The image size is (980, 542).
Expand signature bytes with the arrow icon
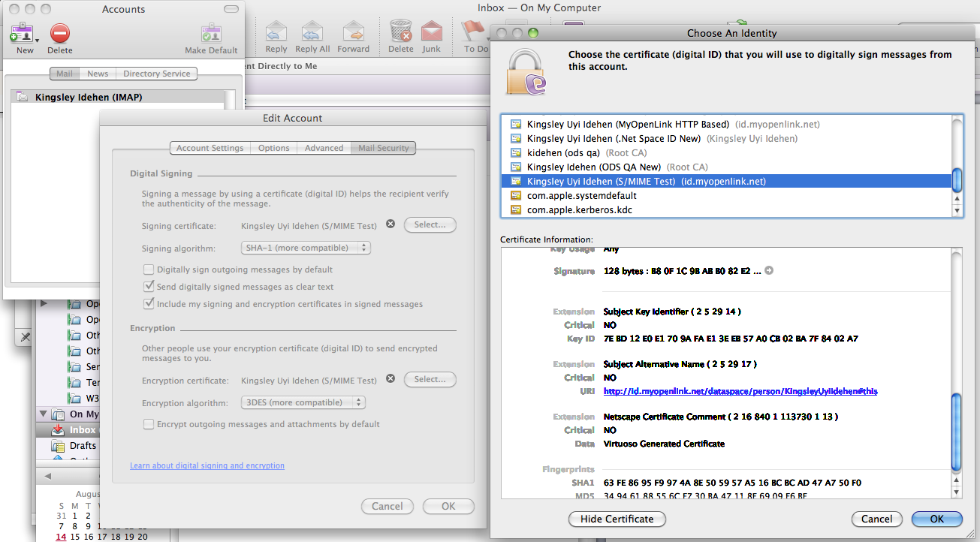(x=769, y=271)
